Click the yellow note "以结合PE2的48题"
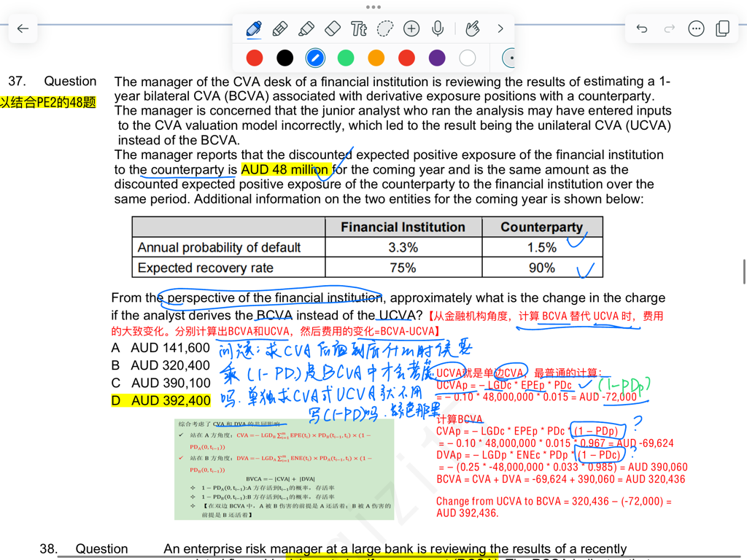 [x=48, y=102]
